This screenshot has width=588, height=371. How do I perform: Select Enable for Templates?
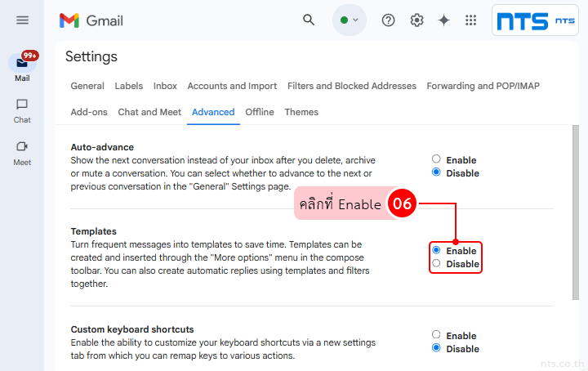coord(436,250)
